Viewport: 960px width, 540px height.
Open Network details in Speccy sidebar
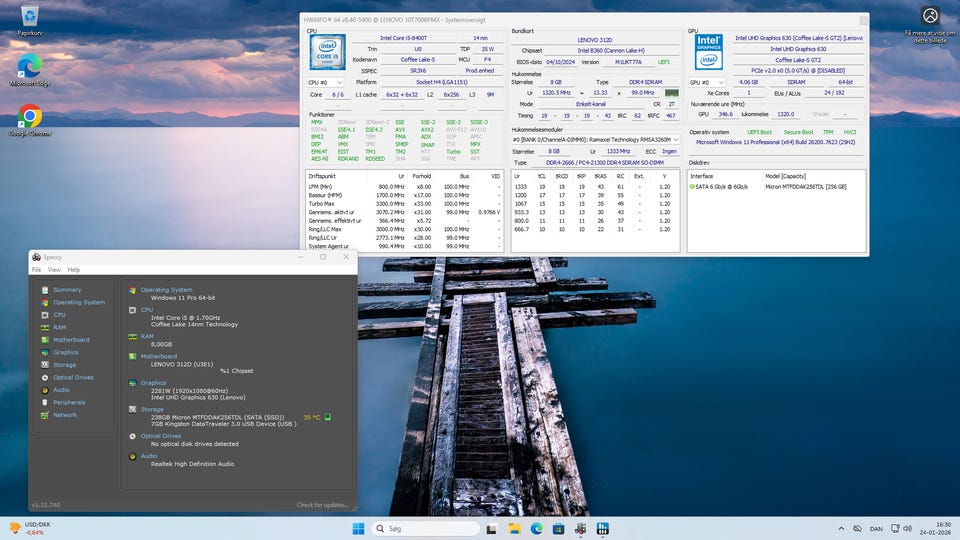click(x=64, y=415)
